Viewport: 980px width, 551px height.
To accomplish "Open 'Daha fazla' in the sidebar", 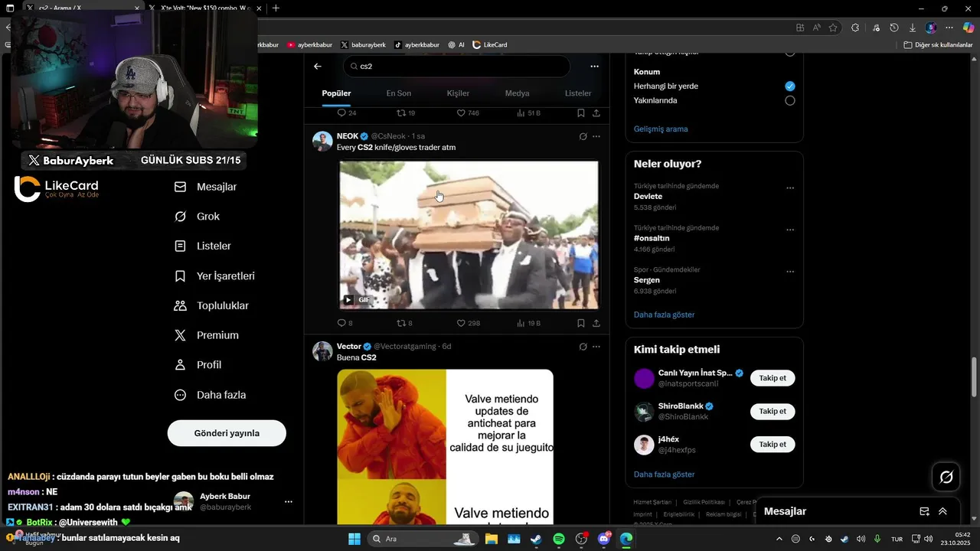I will point(210,395).
